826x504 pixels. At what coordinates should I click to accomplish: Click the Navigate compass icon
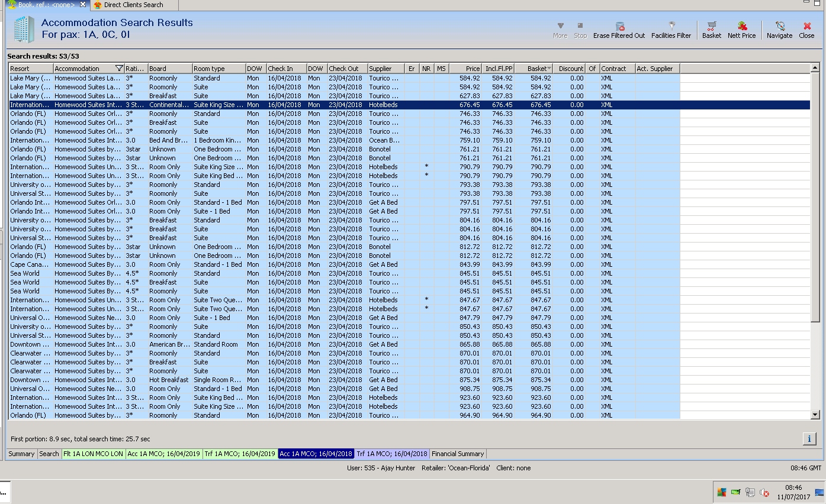click(x=780, y=26)
